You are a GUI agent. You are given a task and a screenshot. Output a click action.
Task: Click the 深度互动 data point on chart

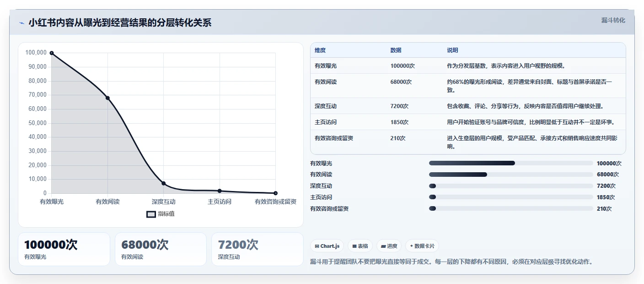point(164,183)
